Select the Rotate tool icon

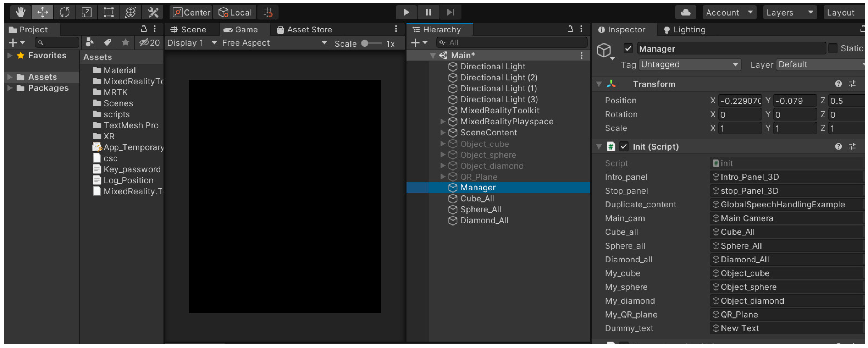click(x=64, y=13)
